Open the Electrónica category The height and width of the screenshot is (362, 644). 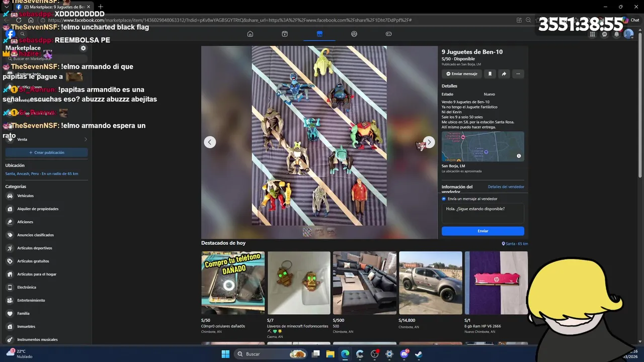pyautogui.click(x=46, y=287)
